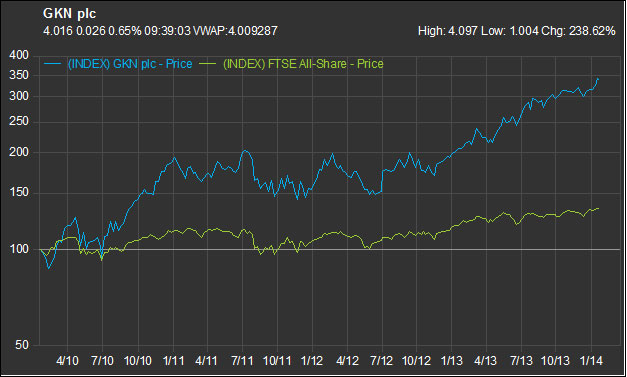
Task: Click the 150 y-axis label
Action: pyautogui.click(x=19, y=192)
